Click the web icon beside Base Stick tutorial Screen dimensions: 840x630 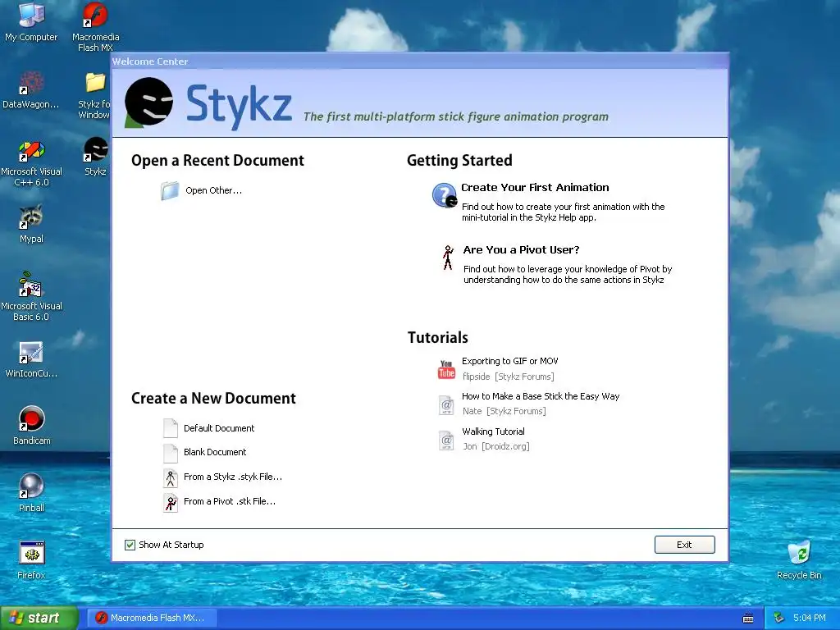tap(446, 405)
